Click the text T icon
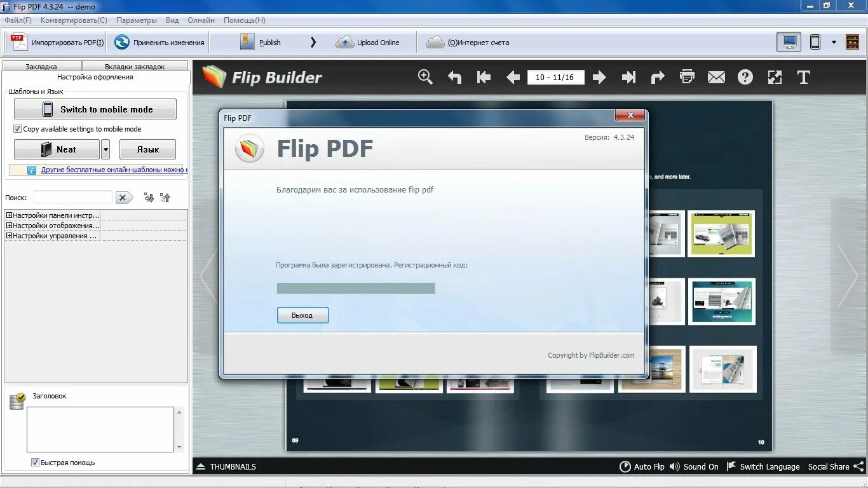Screen dimensions: 868x488 804,78
